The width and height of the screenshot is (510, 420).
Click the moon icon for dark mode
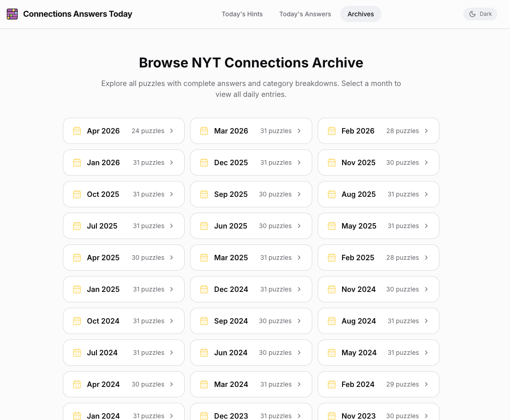[x=472, y=14]
